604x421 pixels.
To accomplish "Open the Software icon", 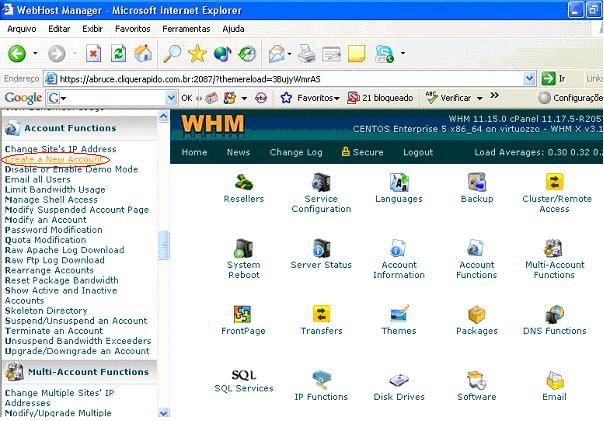I will pos(477,381).
